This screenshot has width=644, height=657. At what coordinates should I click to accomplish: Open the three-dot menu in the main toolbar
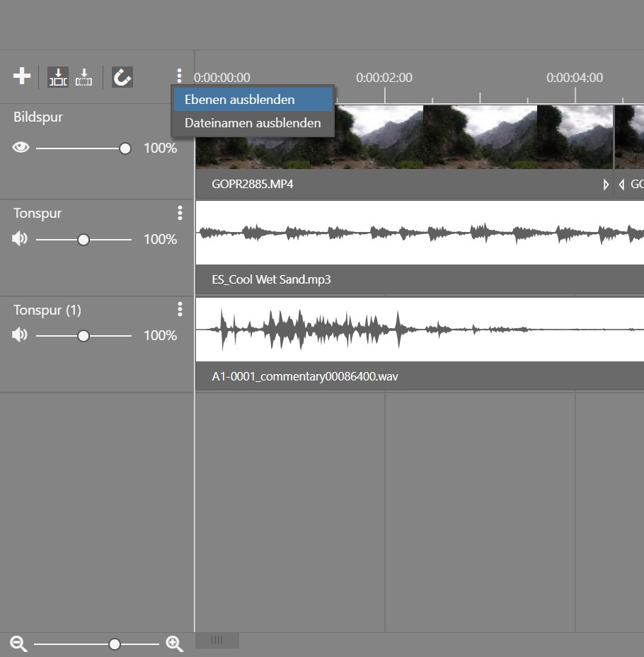[x=179, y=75]
